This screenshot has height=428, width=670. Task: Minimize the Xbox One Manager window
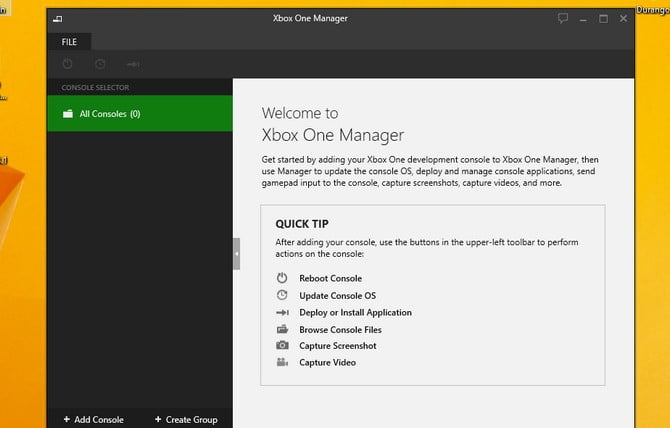[x=583, y=19]
